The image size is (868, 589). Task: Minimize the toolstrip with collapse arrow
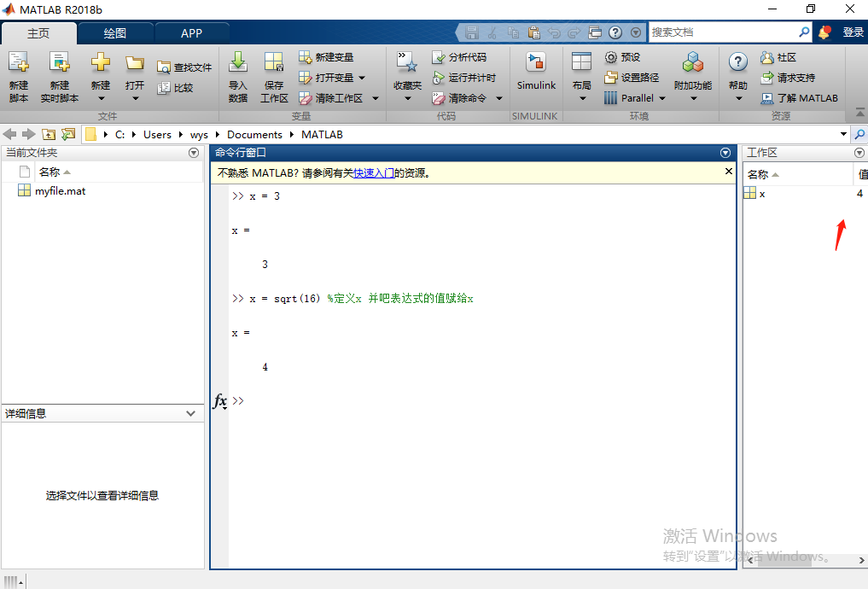(x=859, y=113)
